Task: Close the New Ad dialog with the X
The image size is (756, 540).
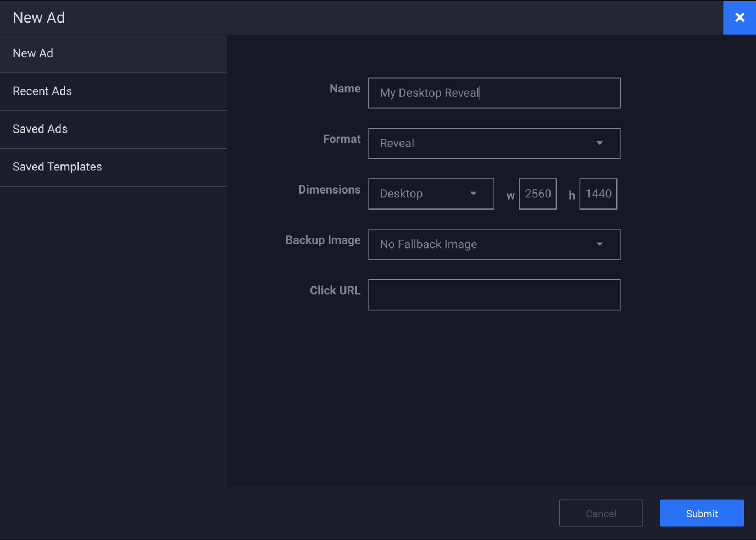Action: pyautogui.click(x=740, y=18)
